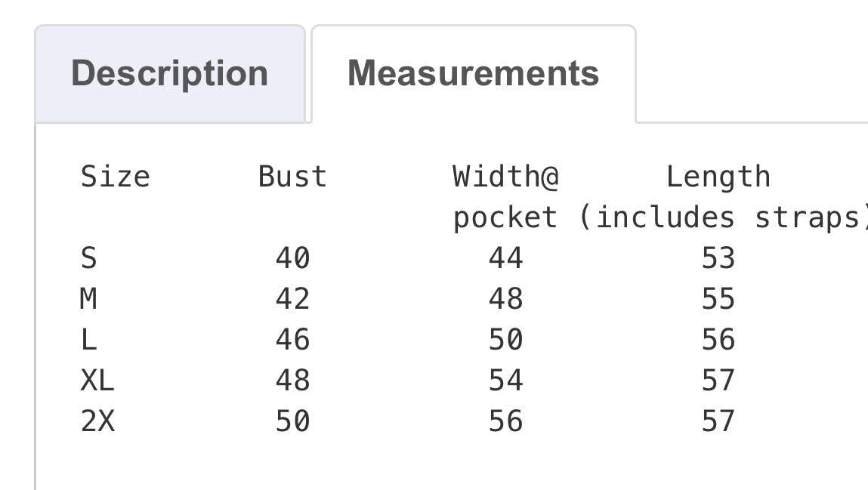Click the M size row label
868x490 pixels.
point(88,299)
